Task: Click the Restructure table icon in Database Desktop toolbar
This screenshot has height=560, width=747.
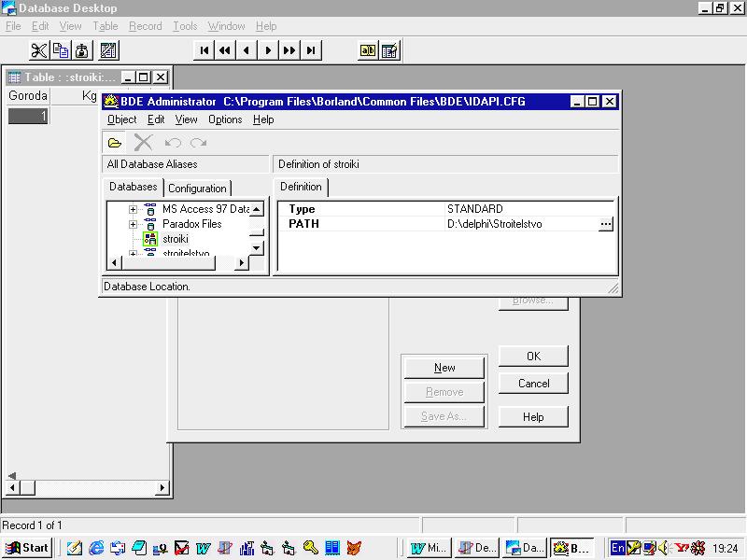Action: point(108,50)
